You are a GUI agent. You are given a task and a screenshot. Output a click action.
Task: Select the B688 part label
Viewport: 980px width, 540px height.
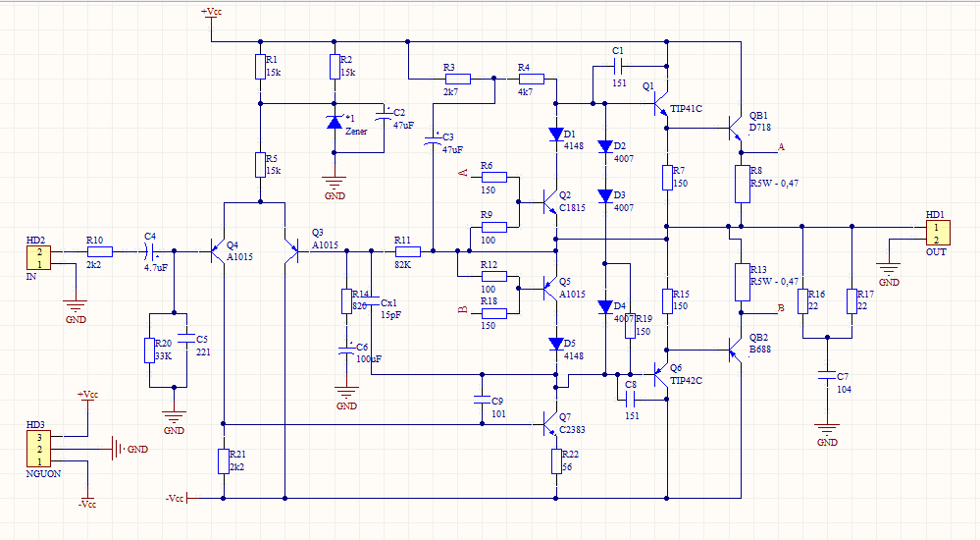[x=760, y=350]
